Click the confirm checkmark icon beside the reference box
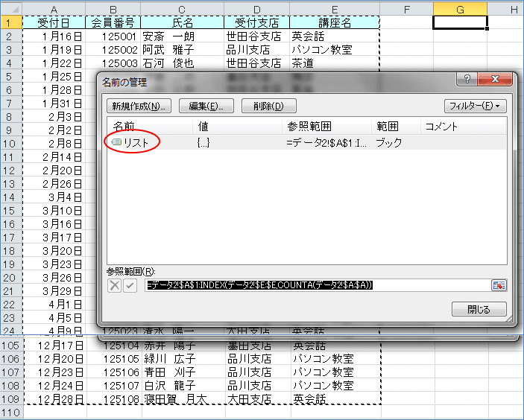 tap(130, 286)
